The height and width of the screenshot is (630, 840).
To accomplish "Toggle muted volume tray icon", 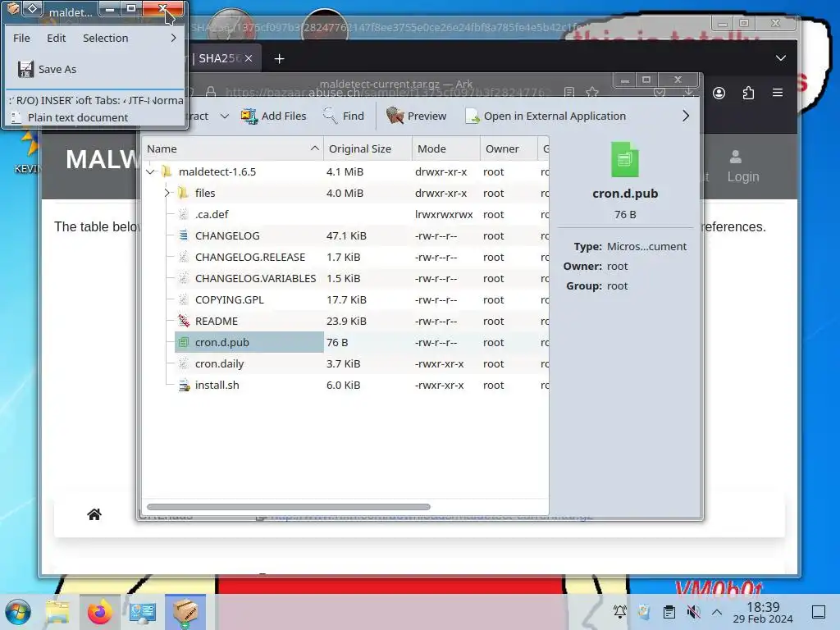I will [693, 612].
